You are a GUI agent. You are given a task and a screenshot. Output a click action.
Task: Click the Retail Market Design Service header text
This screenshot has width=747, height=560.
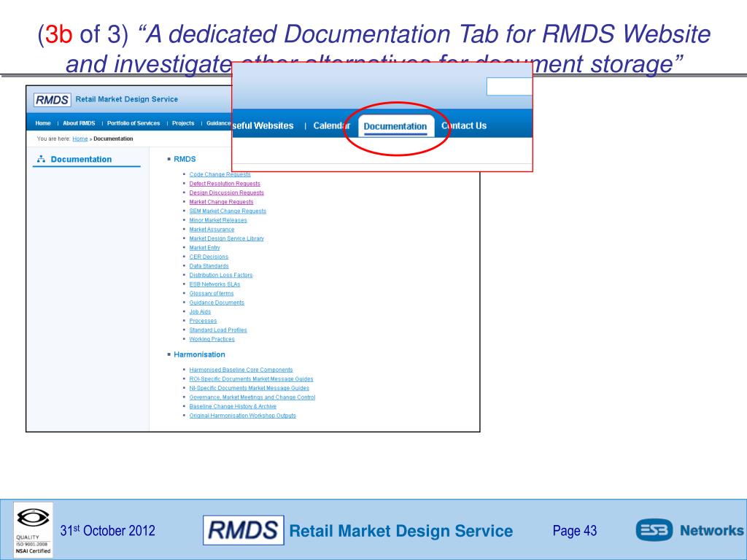coord(127,99)
